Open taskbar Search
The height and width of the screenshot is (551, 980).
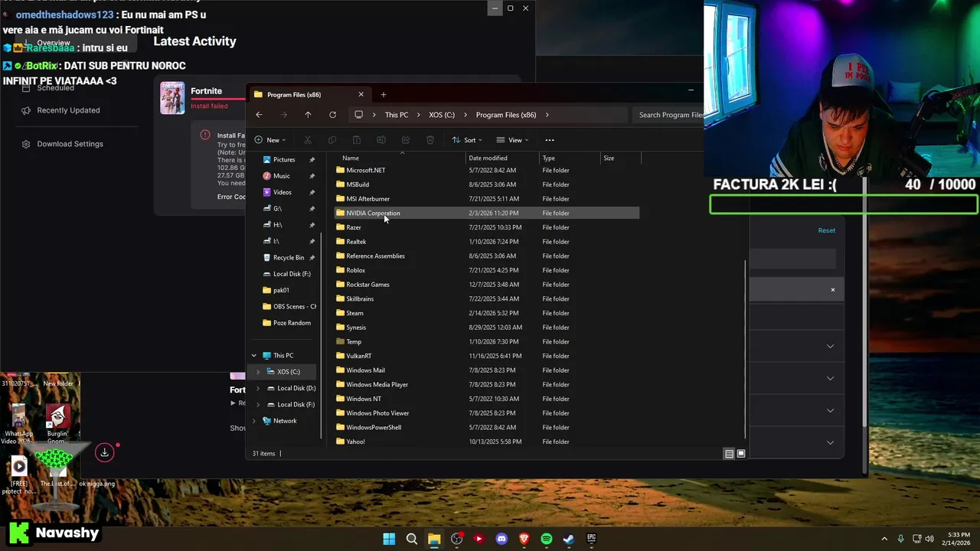(412, 539)
